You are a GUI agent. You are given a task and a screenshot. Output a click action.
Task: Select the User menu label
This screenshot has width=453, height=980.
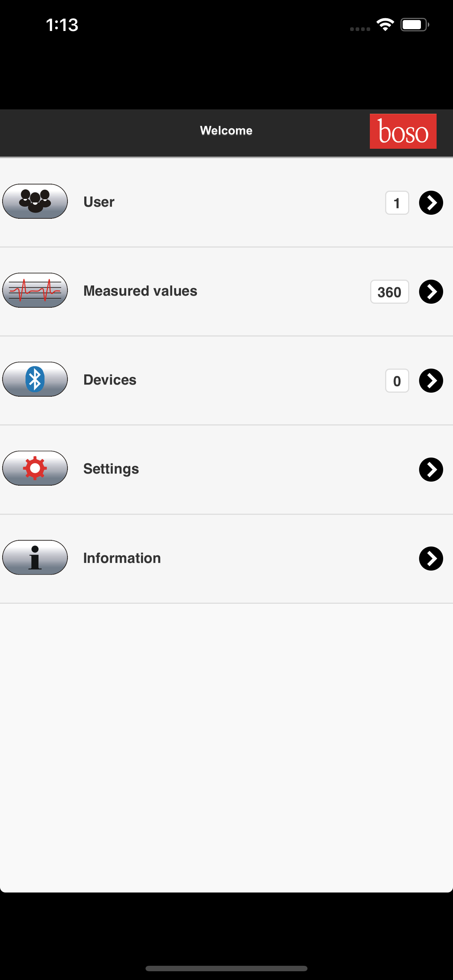[99, 202]
